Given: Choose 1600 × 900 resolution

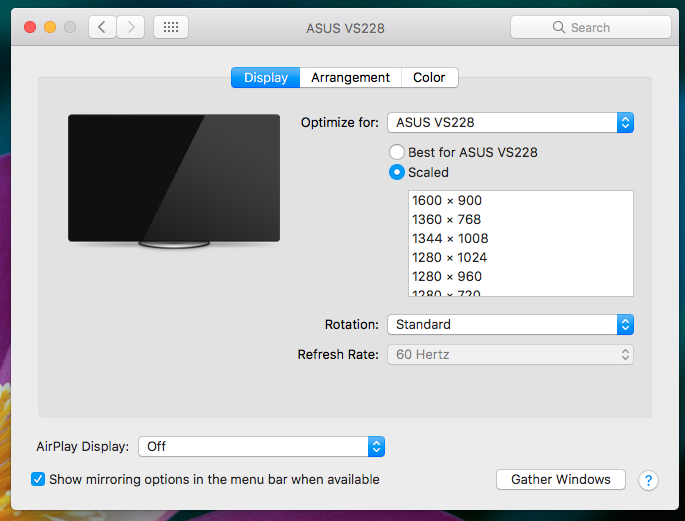Looking at the screenshot, I should point(521,200).
